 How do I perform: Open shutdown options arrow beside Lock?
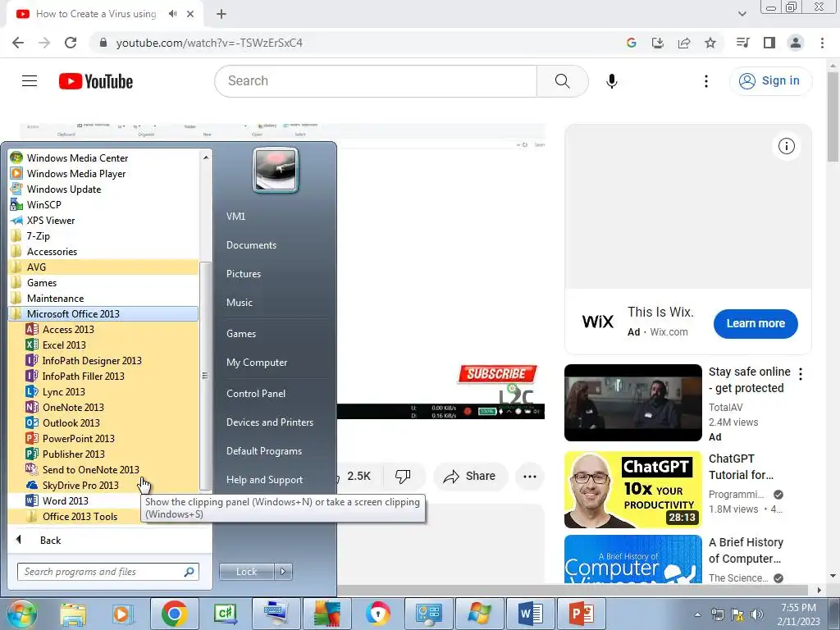coord(283,572)
